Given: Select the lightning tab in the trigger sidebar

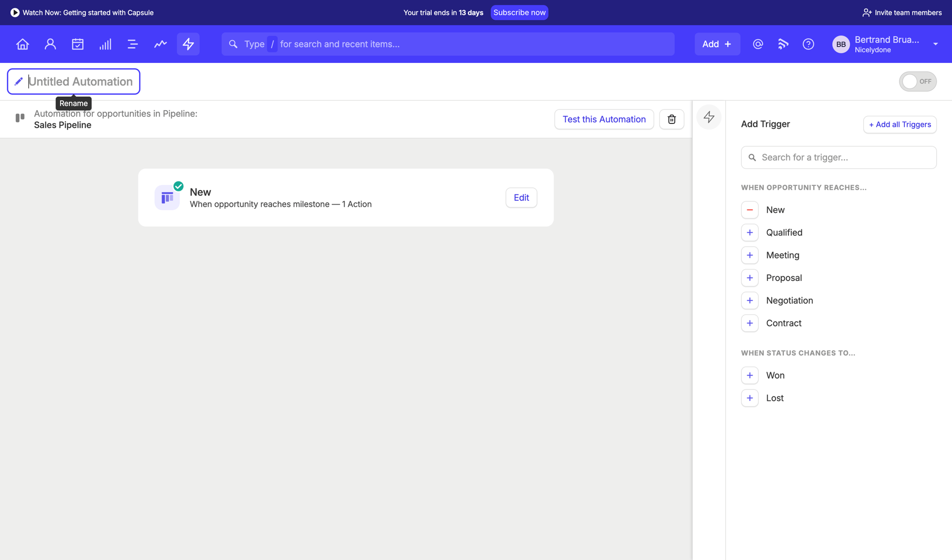Looking at the screenshot, I should [x=709, y=117].
